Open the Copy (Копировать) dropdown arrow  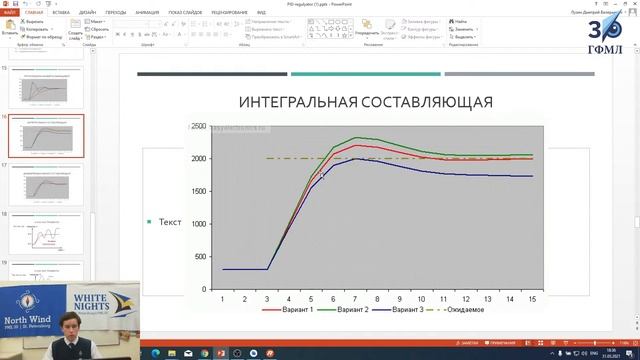click(x=52, y=29)
